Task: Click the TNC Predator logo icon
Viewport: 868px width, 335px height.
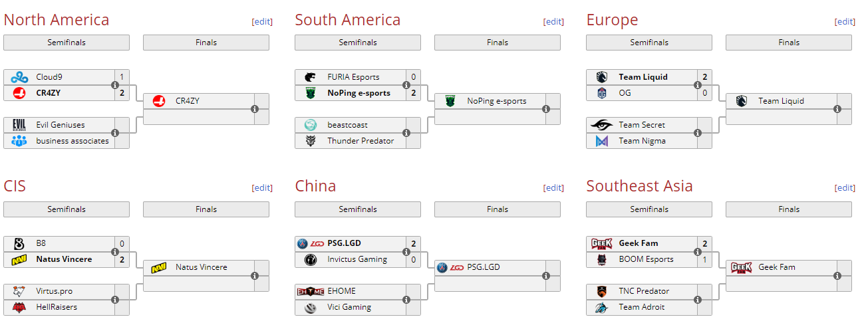Action: coord(602,291)
